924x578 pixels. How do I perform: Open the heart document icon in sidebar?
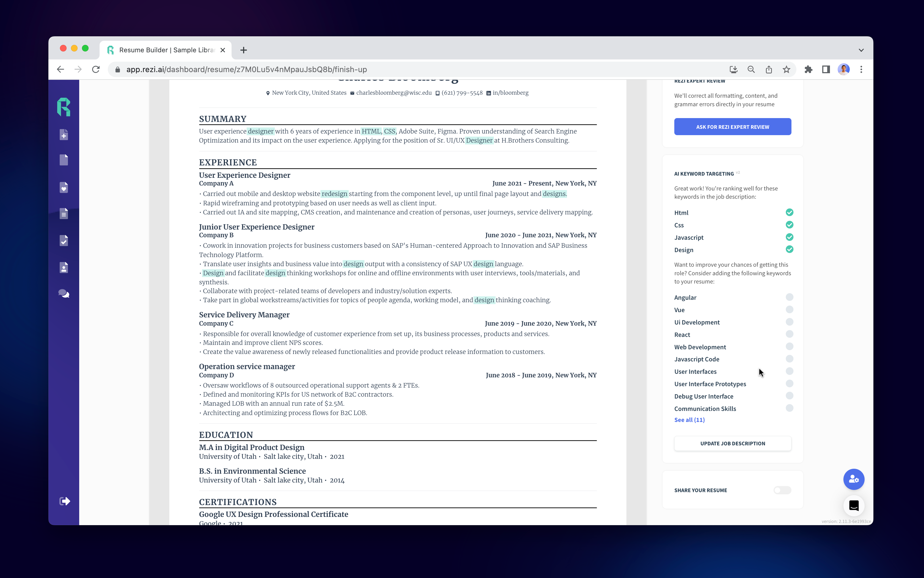pos(64,187)
